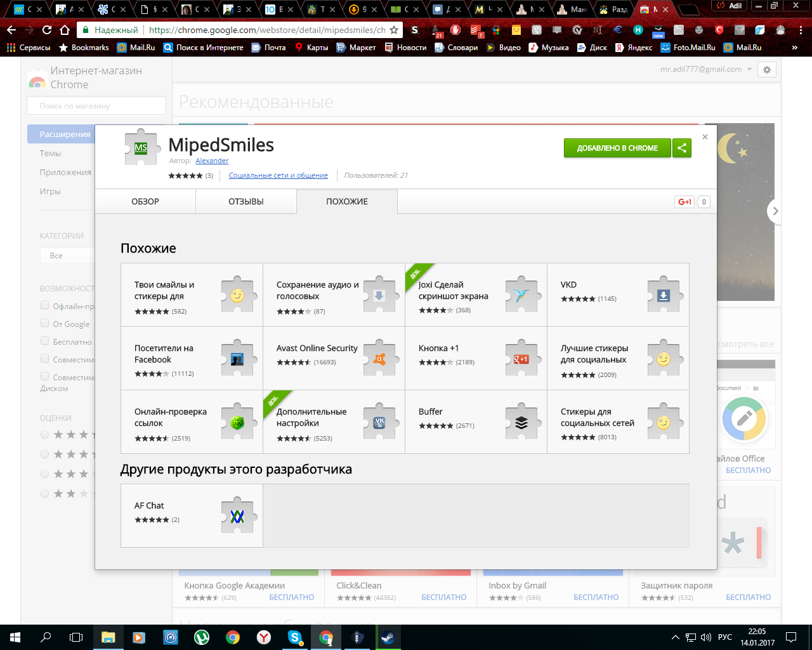Screen dimensions: 812x650
Task: Open store settings with the gear icon
Action: [x=767, y=70]
